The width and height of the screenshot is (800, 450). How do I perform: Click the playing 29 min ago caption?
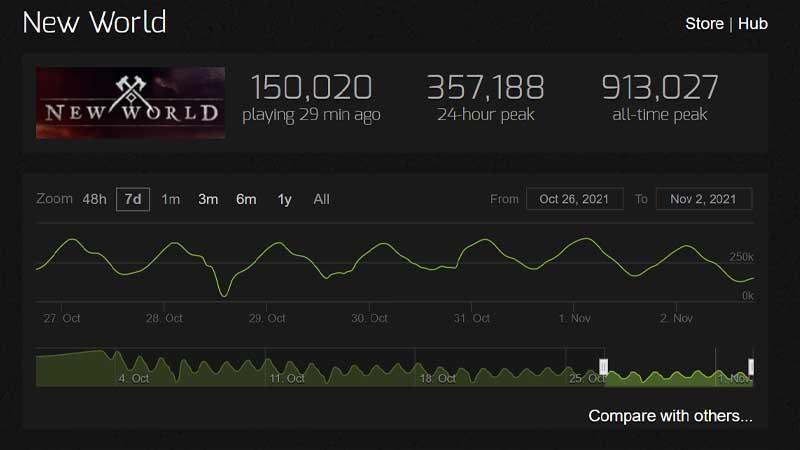click(x=312, y=115)
